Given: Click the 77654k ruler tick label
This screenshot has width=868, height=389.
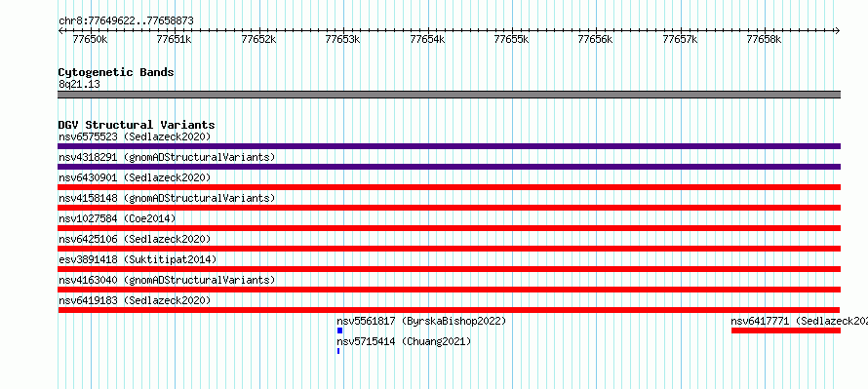Looking at the screenshot, I should pyautogui.click(x=427, y=39).
